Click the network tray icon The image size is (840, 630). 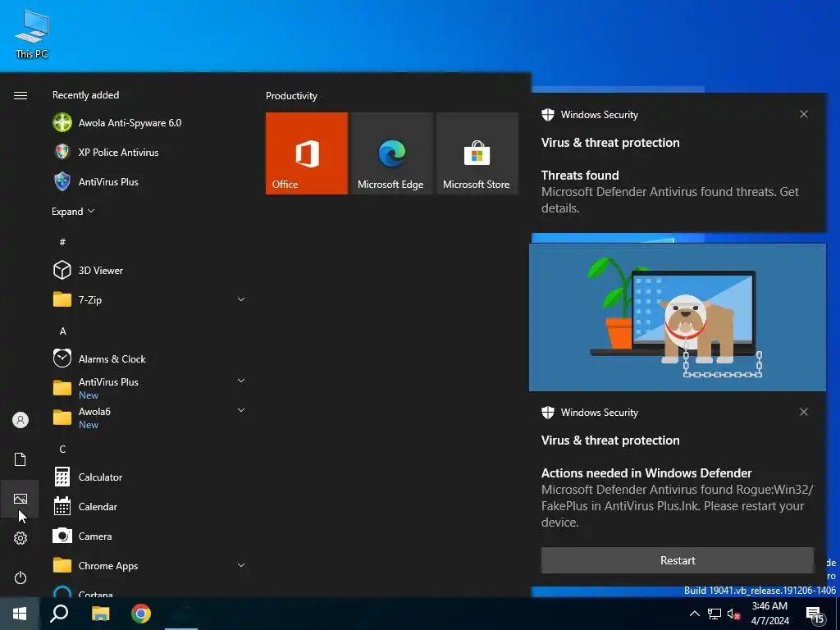click(714, 614)
